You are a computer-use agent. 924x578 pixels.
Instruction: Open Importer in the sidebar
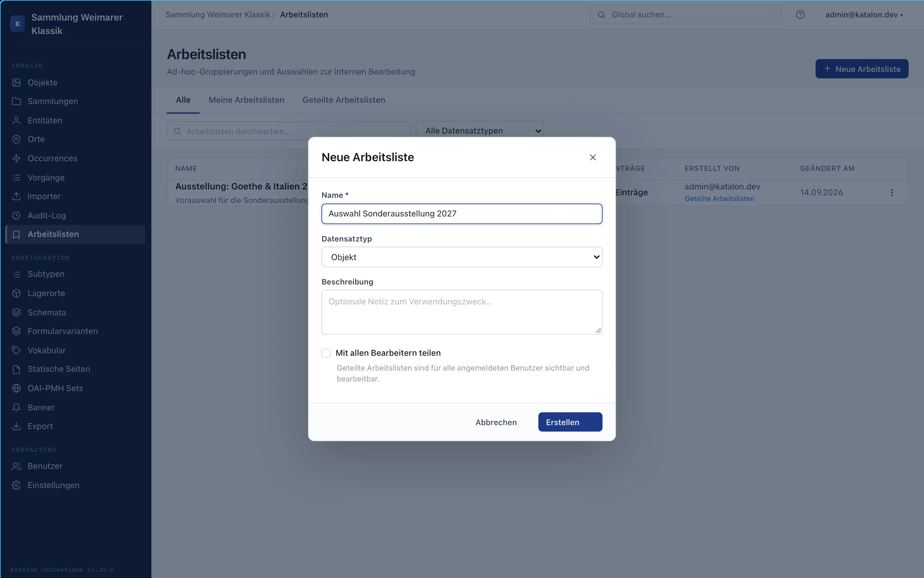coord(75,196)
